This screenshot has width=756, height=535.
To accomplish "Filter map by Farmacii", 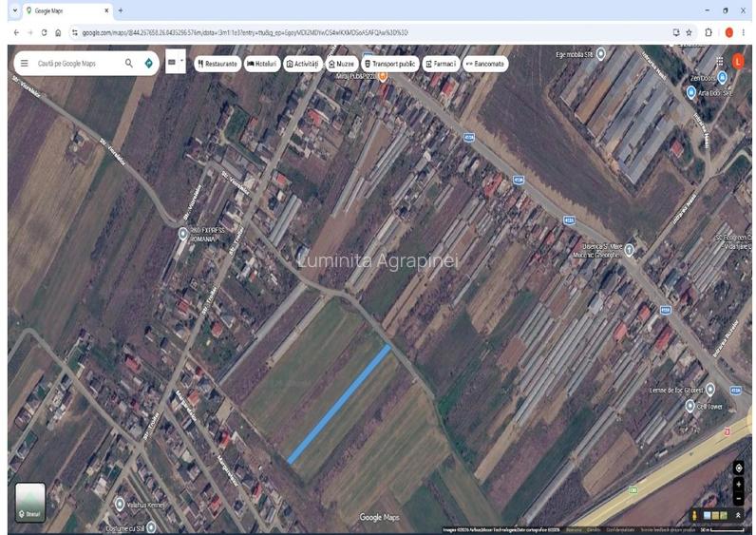I will [441, 64].
